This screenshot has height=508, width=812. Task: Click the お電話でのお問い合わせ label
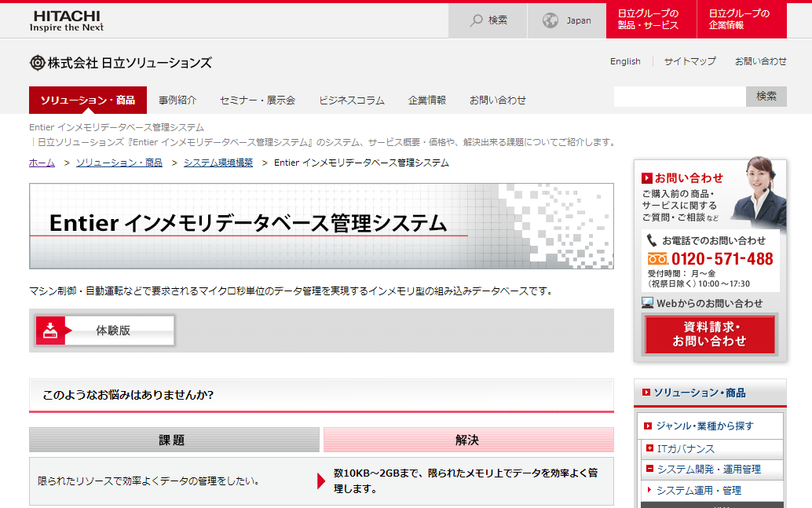(x=714, y=241)
